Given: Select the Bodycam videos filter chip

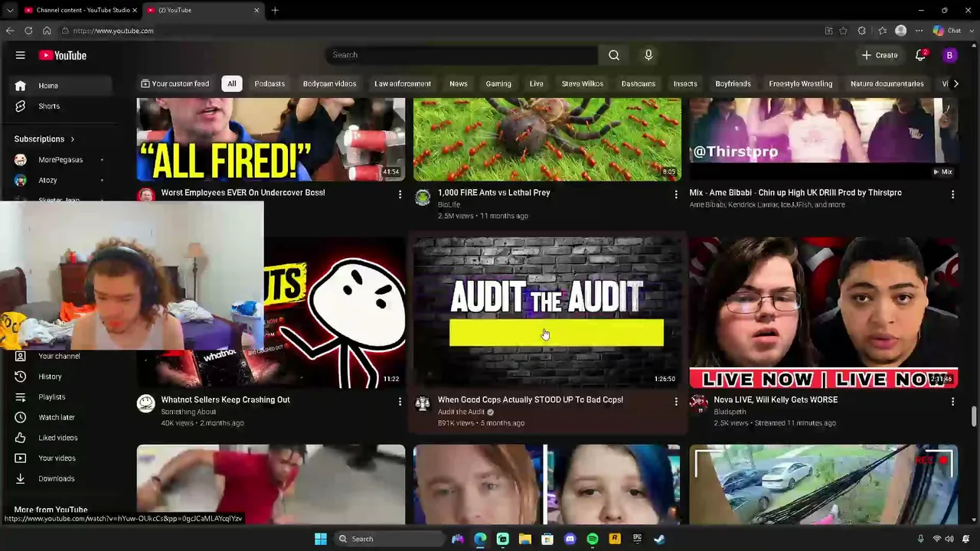Looking at the screenshot, I should [329, 83].
